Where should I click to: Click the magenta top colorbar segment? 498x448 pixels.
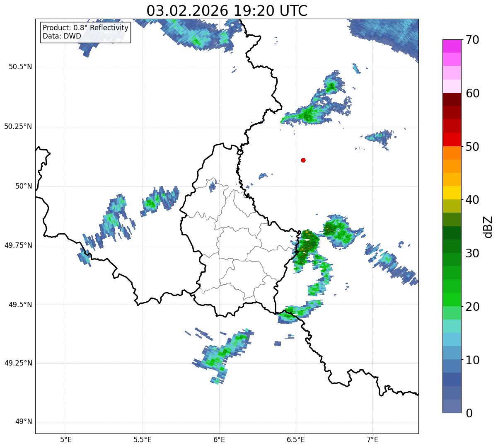pos(452,46)
